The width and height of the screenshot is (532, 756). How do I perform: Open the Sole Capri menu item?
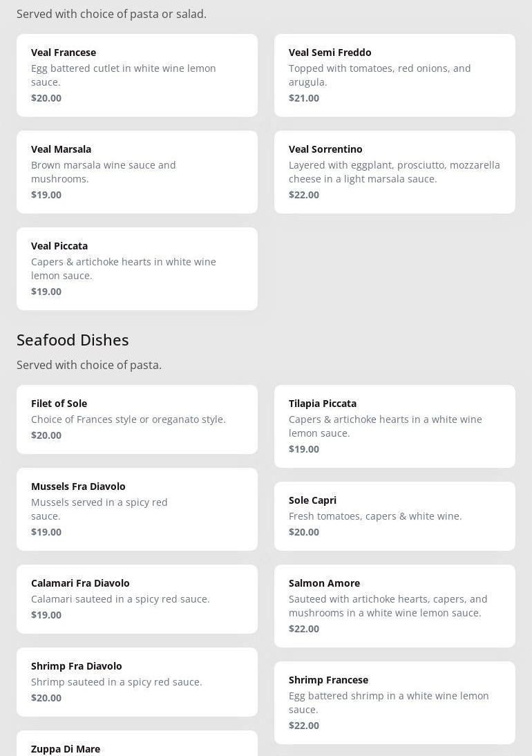[x=395, y=516]
